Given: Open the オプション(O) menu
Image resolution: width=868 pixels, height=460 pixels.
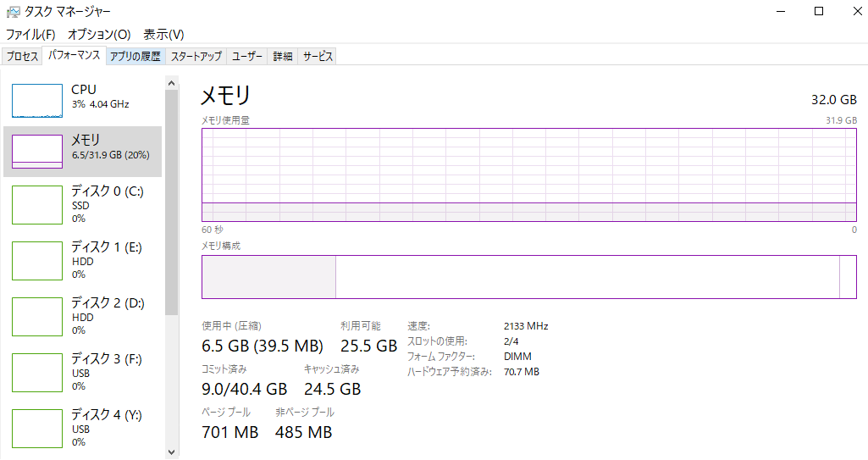Looking at the screenshot, I should 99,34.
